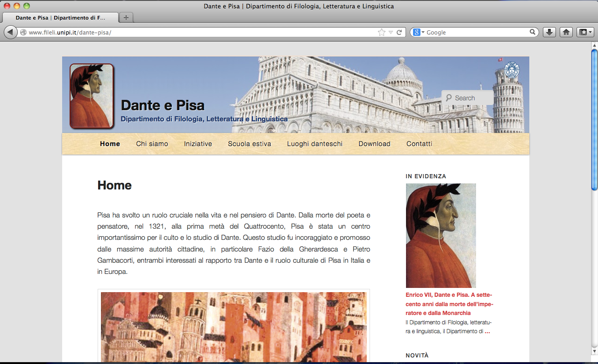This screenshot has width=598, height=364.
Task: Open the 'Chi siamo' menu item
Action: click(152, 144)
